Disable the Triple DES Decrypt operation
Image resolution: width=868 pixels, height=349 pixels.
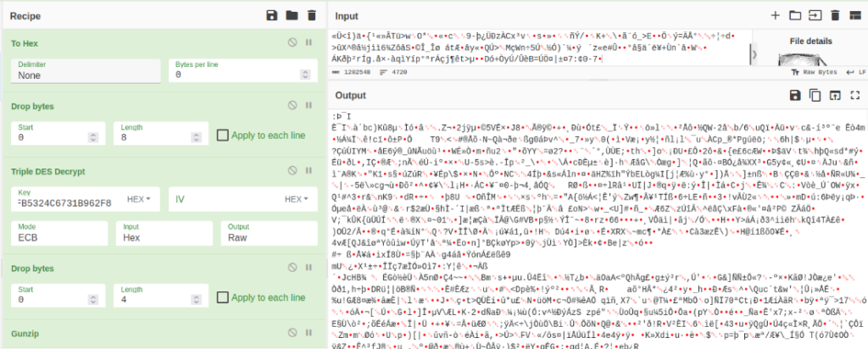(292, 170)
